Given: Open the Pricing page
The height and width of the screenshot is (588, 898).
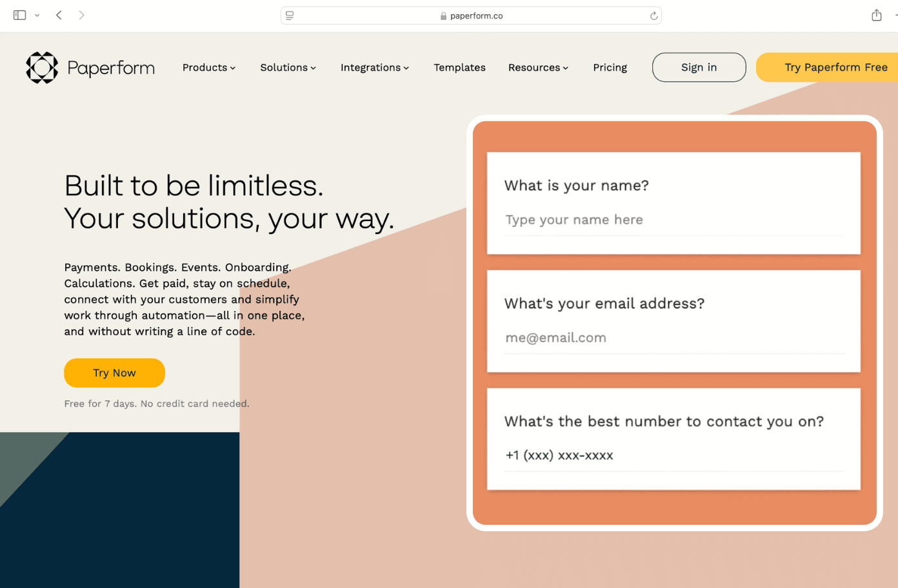Looking at the screenshot, I should click(610, 67).
